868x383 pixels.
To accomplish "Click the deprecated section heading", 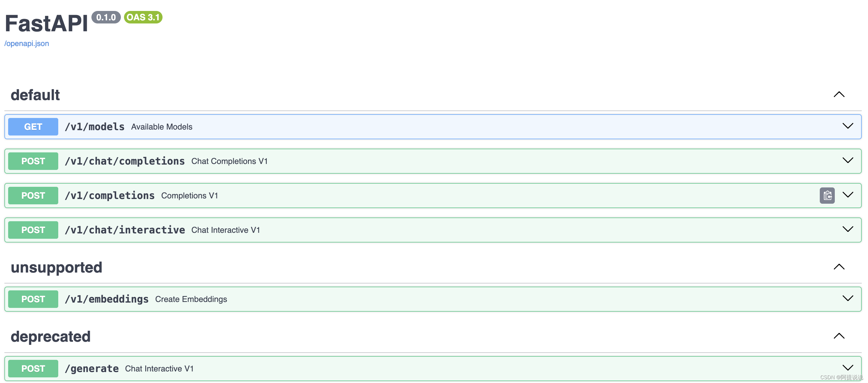I will tap(50, 336).
